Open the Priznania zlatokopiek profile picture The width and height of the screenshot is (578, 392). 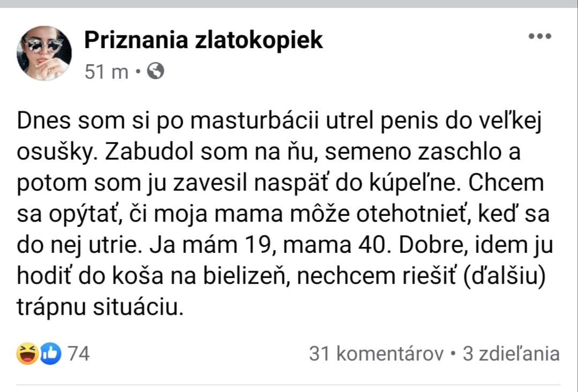tap(44, 53)
